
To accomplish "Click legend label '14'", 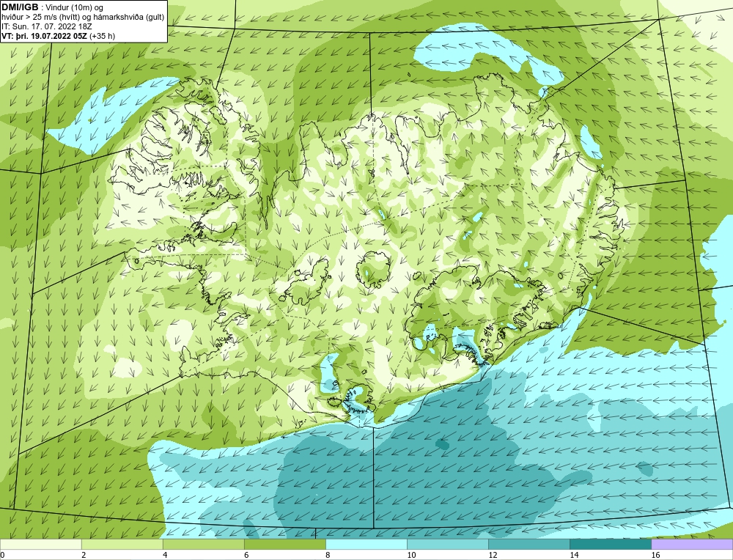I will coord(574,555).
